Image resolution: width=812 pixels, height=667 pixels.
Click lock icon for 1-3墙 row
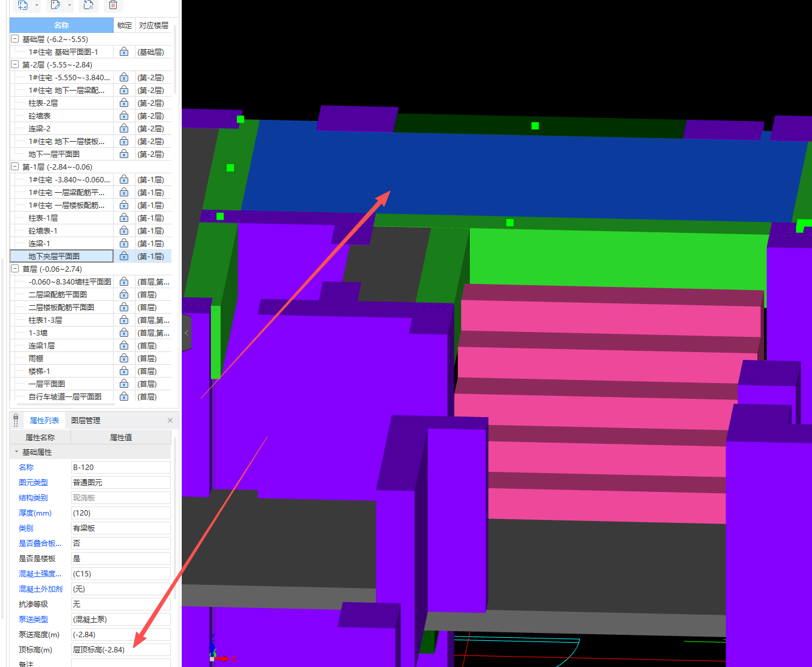(124, 333)
